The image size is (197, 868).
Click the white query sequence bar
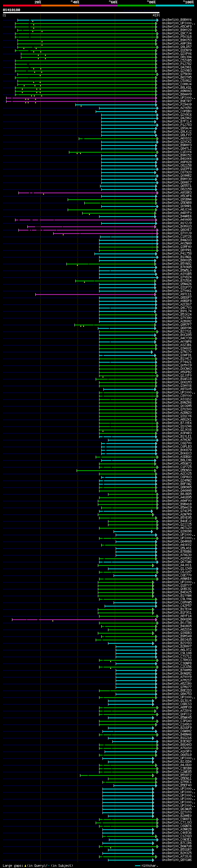coord(81,12)
